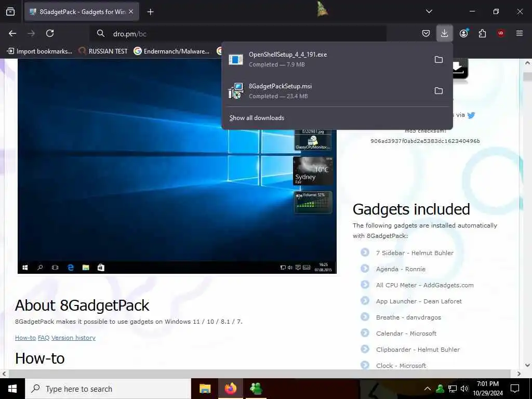532x399 pixels.
Task: Open the network tray icon
Action: (x=453, y=389)
